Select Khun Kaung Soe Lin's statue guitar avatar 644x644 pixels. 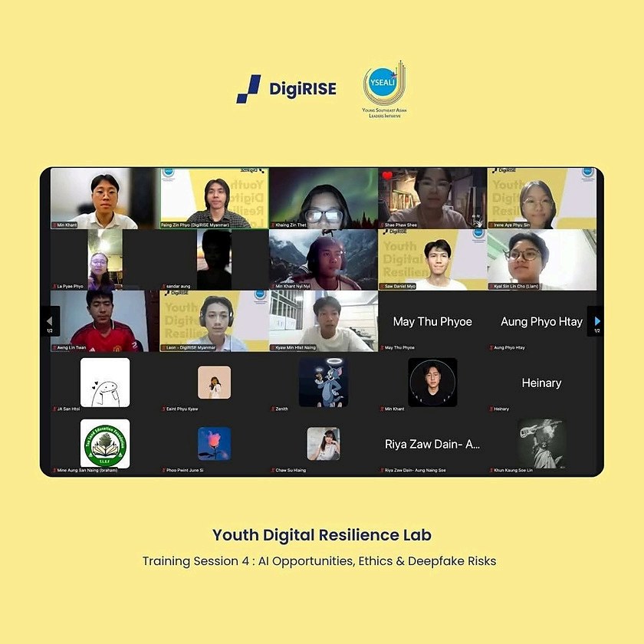[542, 444]
